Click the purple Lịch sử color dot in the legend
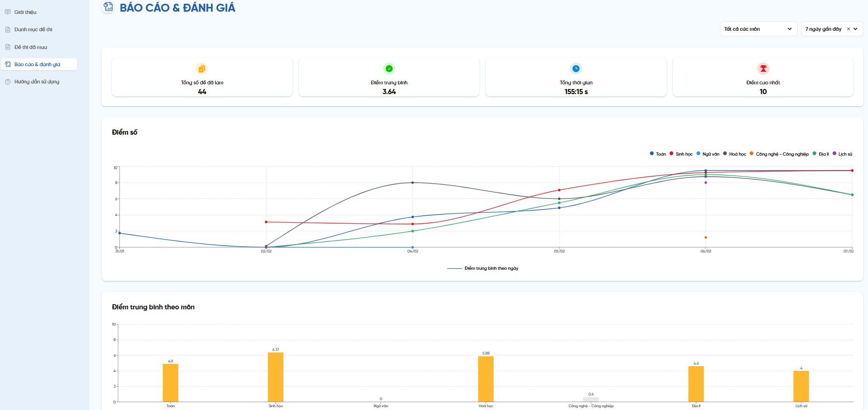 [x=834, y=153]
